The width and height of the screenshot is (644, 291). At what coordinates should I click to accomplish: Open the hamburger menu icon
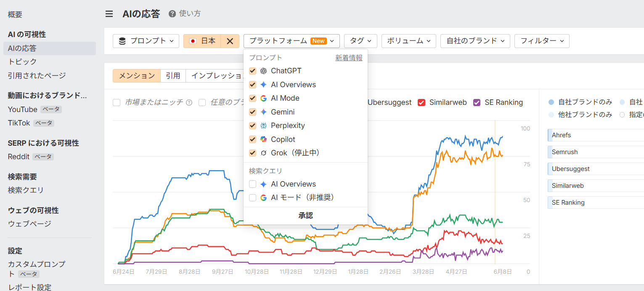coord(109,14)
